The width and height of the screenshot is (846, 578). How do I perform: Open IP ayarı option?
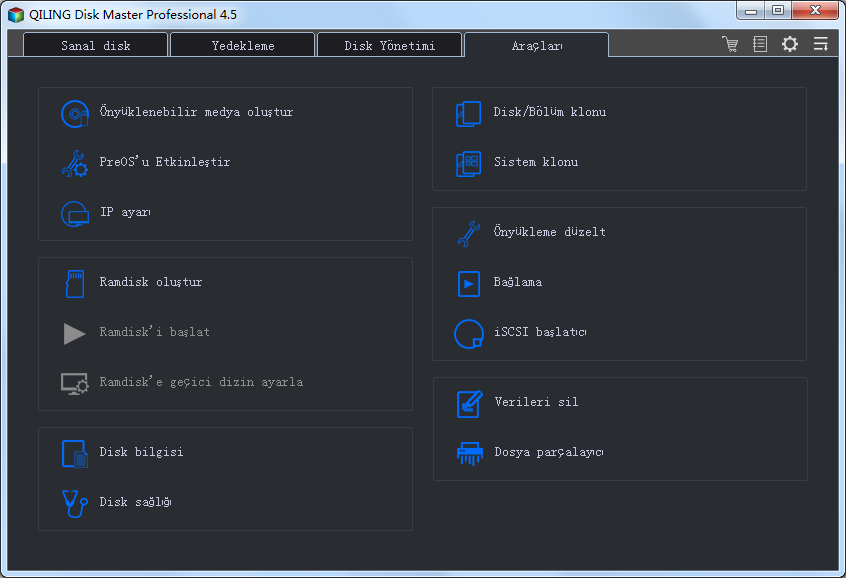(x=125, y=212)
